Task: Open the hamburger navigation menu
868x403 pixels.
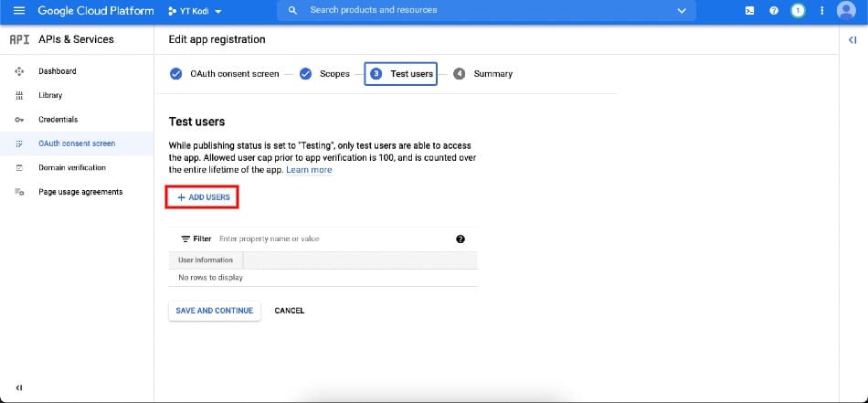Action: pyautogui.click(x=19, y=11)
